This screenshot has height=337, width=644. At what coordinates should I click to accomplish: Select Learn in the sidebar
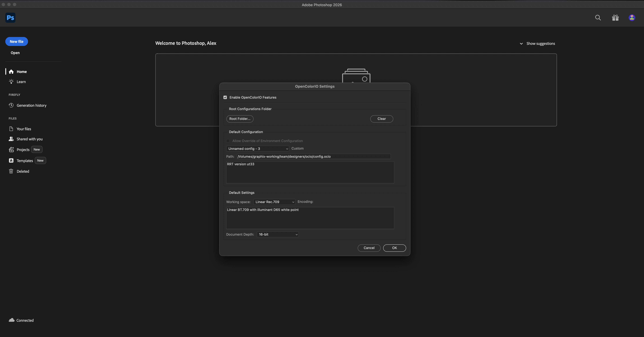point(21,82)
